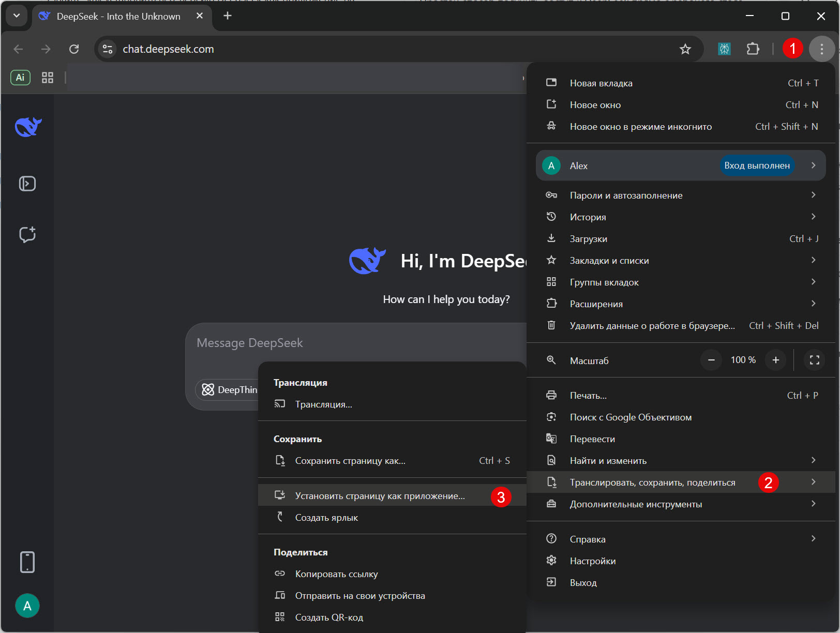Go forward with the forward arrow
840x633 pixels.
click(x=46, y=49)
